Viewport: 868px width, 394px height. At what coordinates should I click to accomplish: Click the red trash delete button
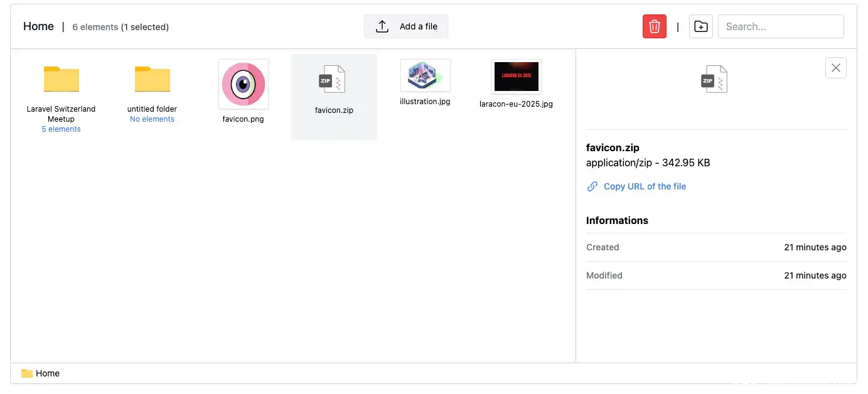[x=654, y=26]
